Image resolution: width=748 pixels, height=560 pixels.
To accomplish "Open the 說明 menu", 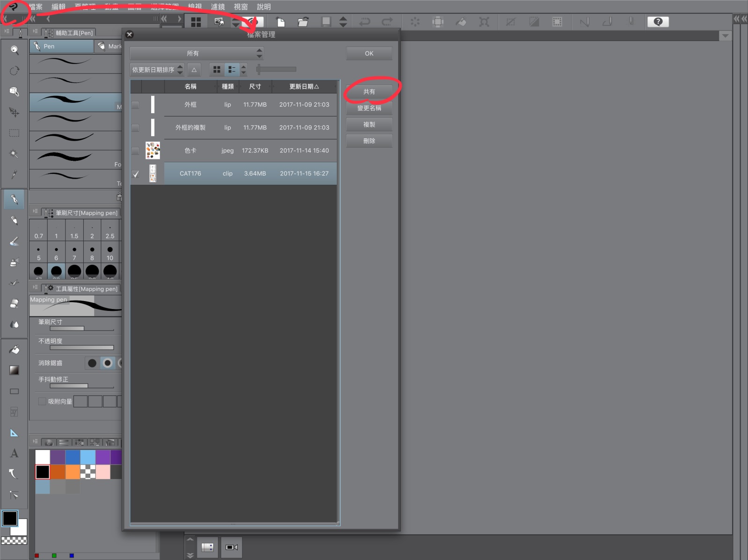I will click(x=264, y=7).
